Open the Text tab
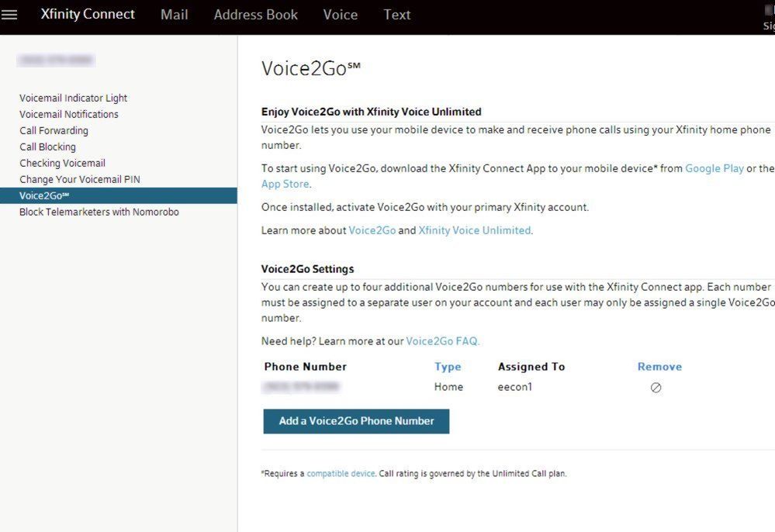Viewport: 775px width, 532px height. (396, 15)
